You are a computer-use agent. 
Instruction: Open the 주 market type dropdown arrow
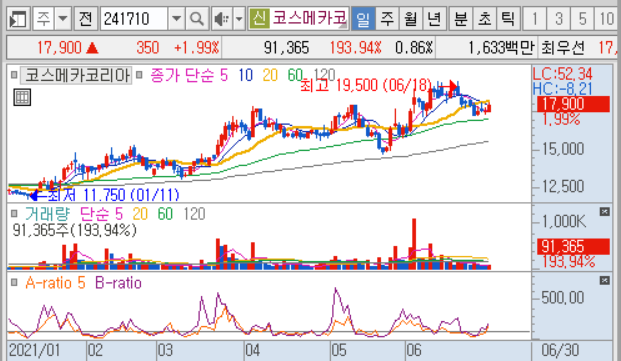(x=63, y=19)
